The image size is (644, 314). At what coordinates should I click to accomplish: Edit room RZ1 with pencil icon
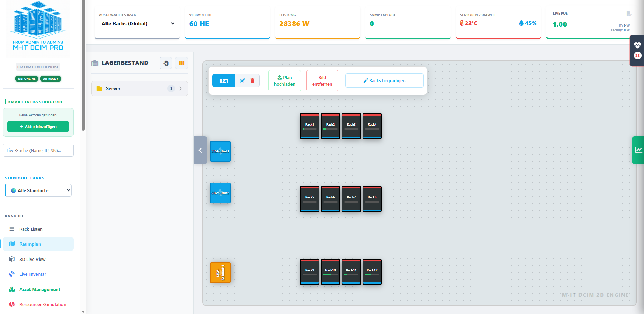pyautogui.click(x=242, y=81)
